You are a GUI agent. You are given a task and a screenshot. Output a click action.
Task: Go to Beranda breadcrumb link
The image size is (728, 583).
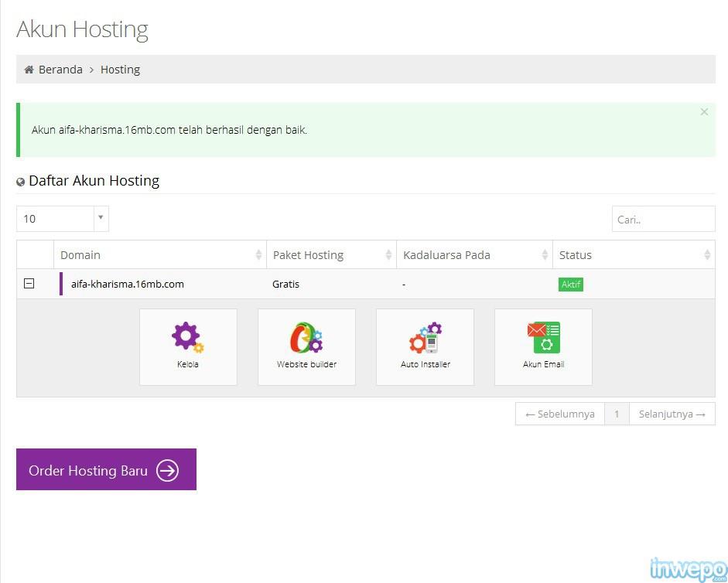coord(60,70)
